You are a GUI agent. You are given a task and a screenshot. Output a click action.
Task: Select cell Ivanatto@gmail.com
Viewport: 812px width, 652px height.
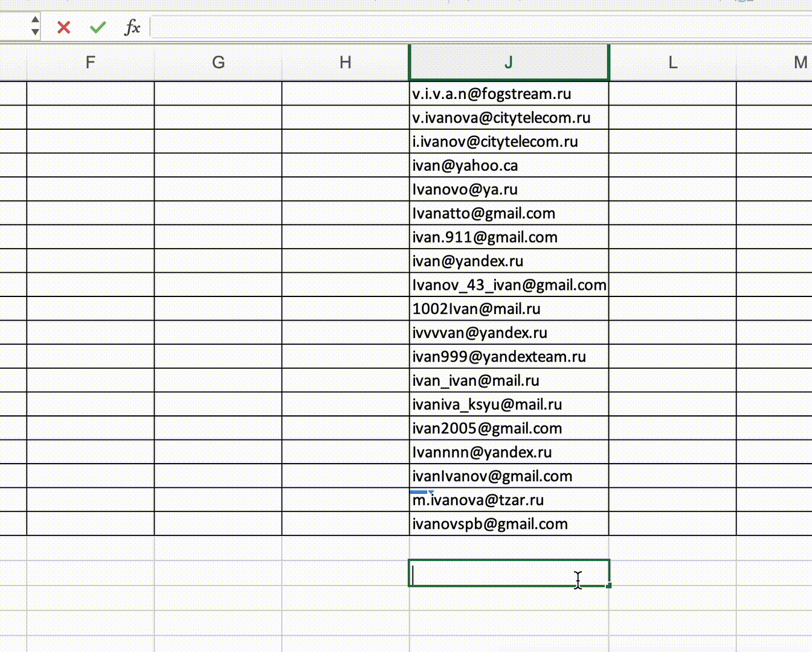coord(509,213)
